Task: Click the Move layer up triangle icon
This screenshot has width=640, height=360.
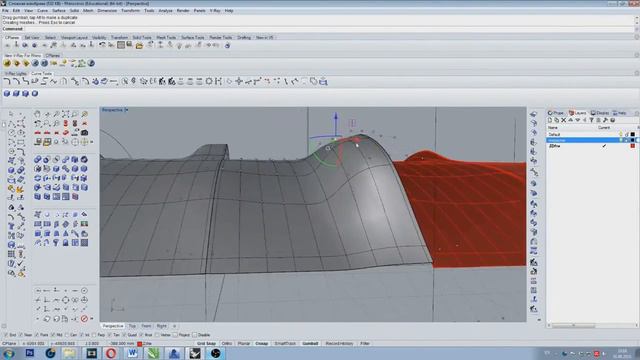Action: (x=571, y=120)
